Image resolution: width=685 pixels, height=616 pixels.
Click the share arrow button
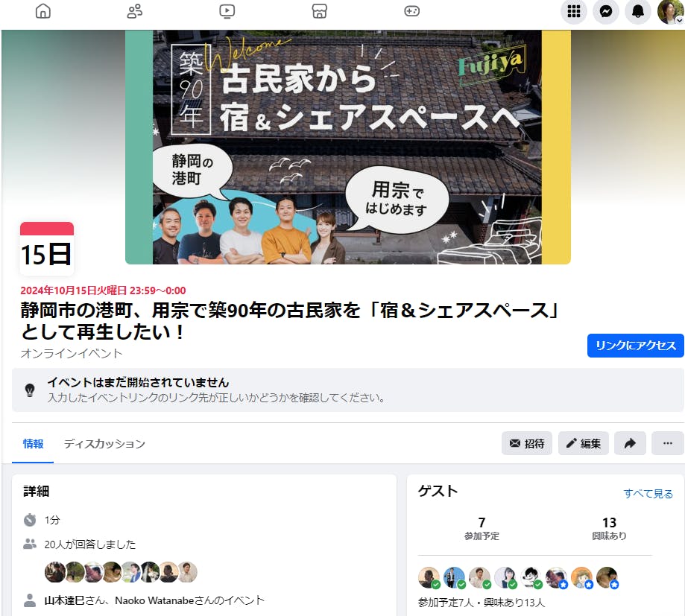[630, 443]
